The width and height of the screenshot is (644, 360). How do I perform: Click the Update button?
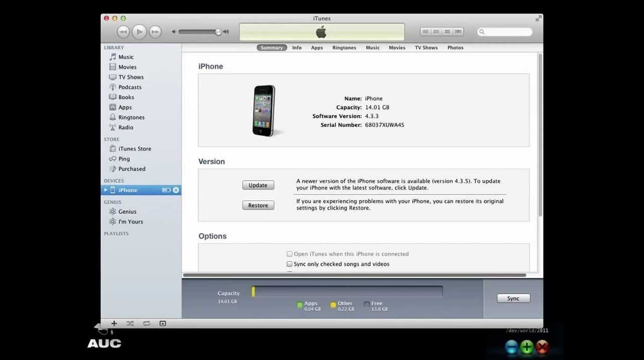(258, 185)
